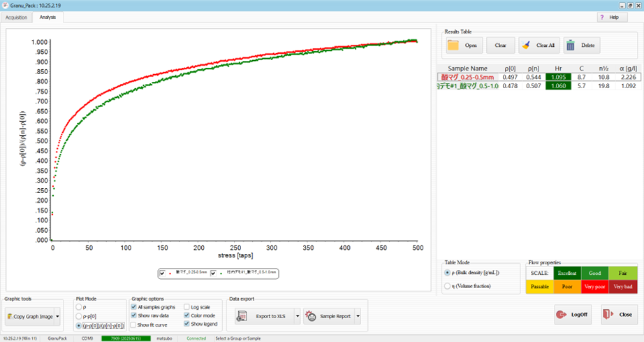Expand the Copy Graph Image dropdown arrow
Viewport: 644px width, 342px height.
click(59, 316)
